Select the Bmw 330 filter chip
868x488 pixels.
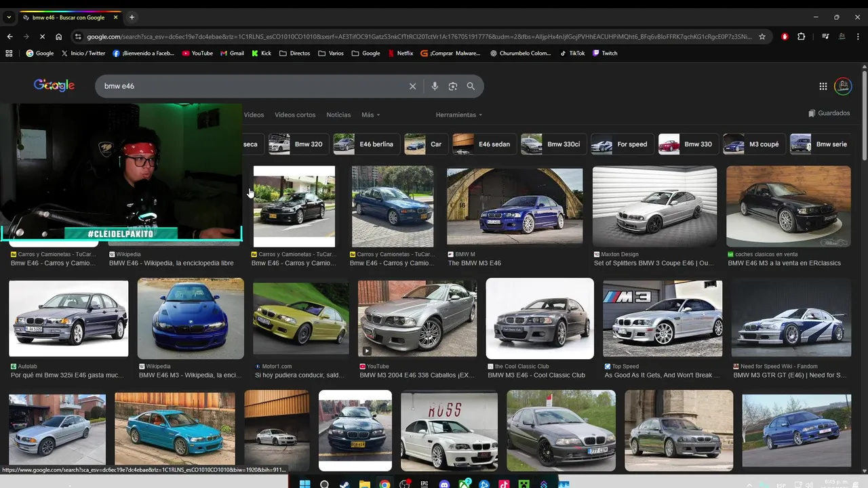[688, 144]
